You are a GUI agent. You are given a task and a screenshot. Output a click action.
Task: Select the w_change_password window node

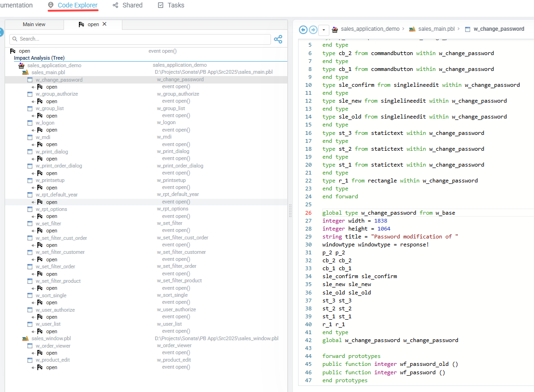59,80
